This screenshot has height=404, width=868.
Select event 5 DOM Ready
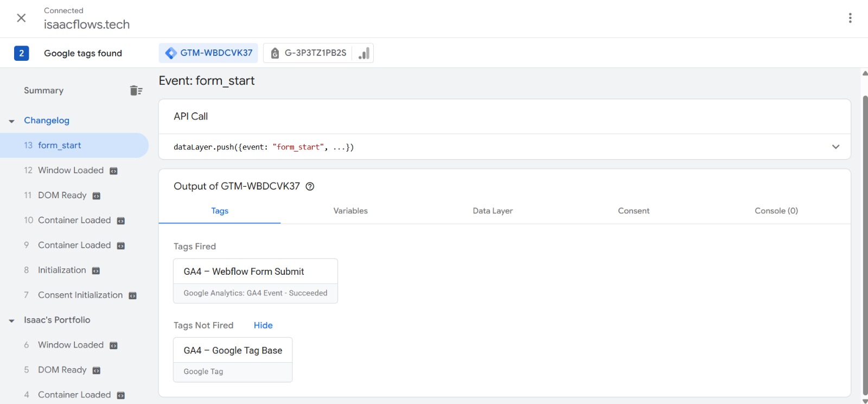coord(74,370)
